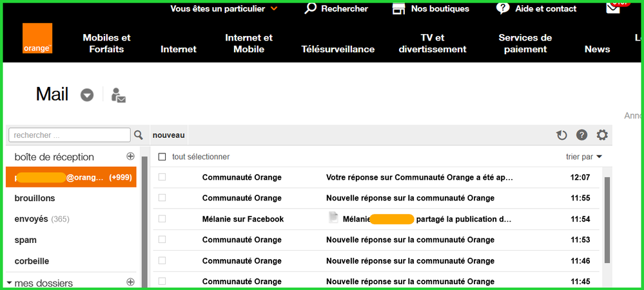Check the tout sélectionner checkbox
Viewport: 644px width, 290px height.
[x=162, y=157]
